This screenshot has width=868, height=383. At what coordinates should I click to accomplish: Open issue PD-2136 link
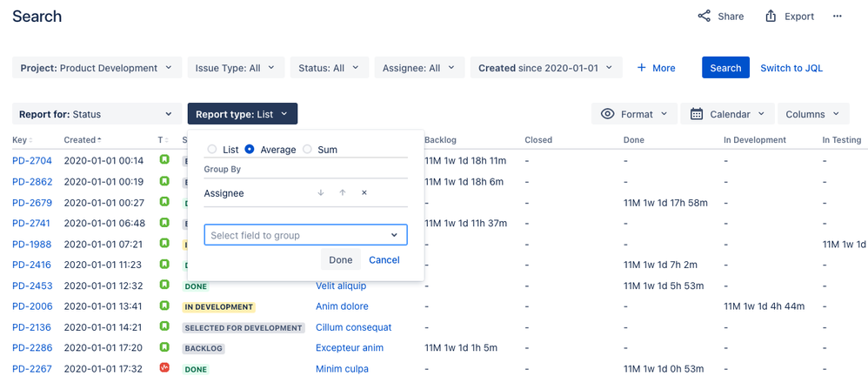click(x=31, y=327)
